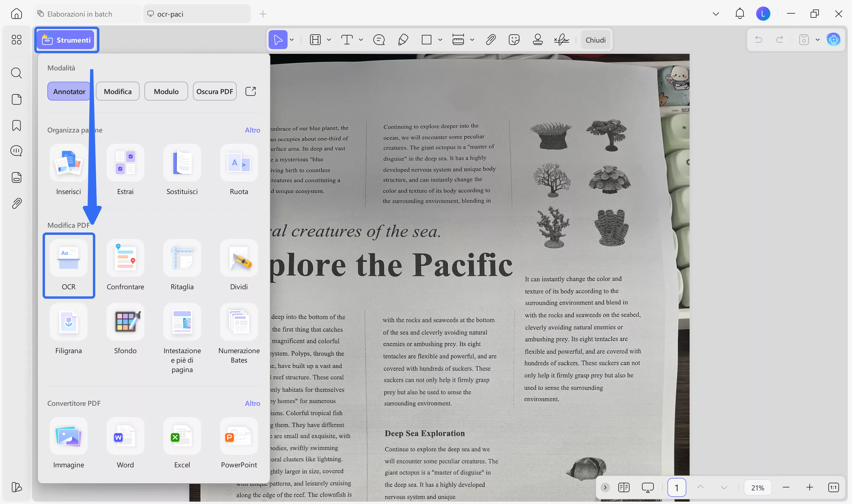Select the sticker tool icon

pyautogui.click(x=514, y=40)
